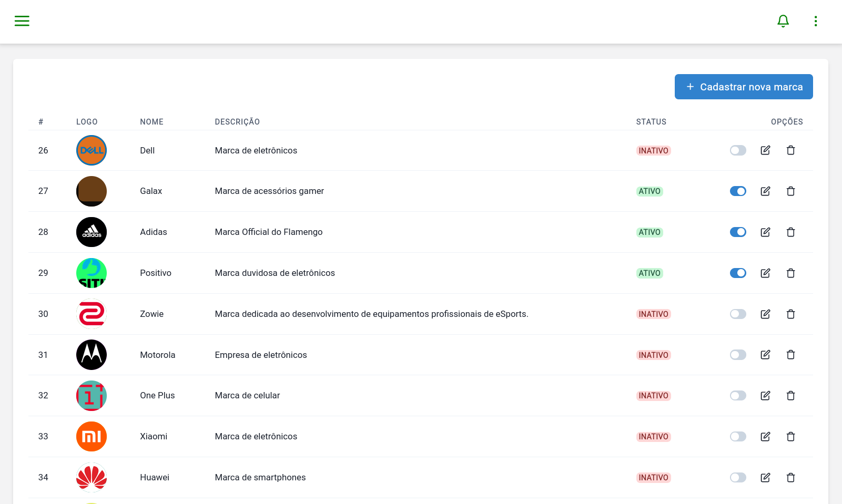Click the NOME column header
The image size is (842, 504).
coord(151,122)
